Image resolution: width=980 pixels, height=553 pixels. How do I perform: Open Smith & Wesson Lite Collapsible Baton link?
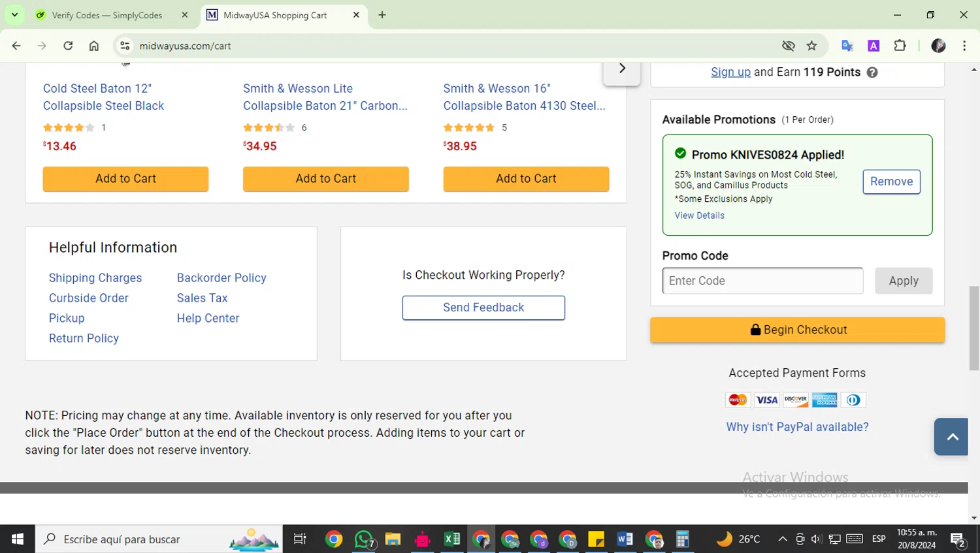(x=325, y=97)
